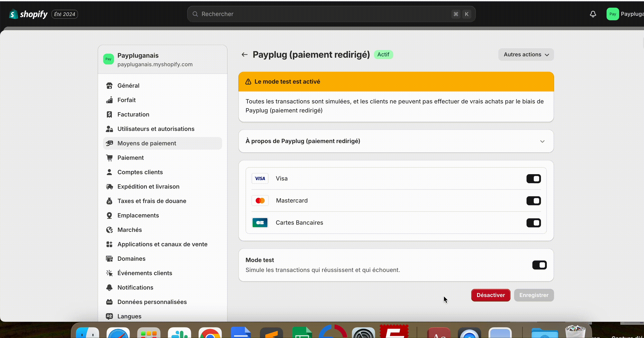The image size is (644, 338).
Task: Open Général settings
Action: coord(163,85)
